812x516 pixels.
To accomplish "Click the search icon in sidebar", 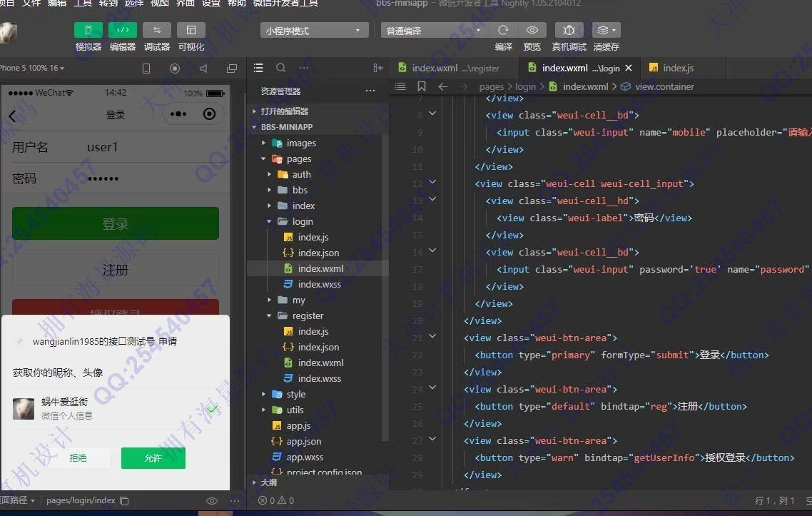I will (280, 68).
